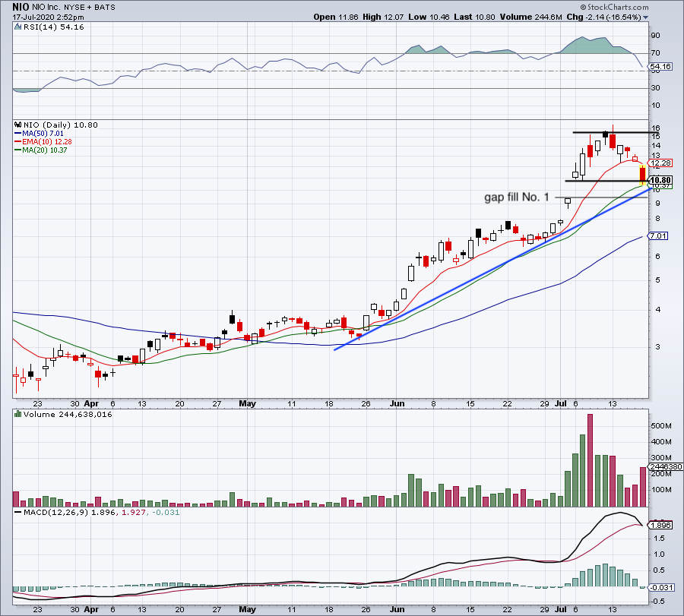Click the MACD legend line marker
The height and width of the screenshot is (616, 684).
coord(18,512)
